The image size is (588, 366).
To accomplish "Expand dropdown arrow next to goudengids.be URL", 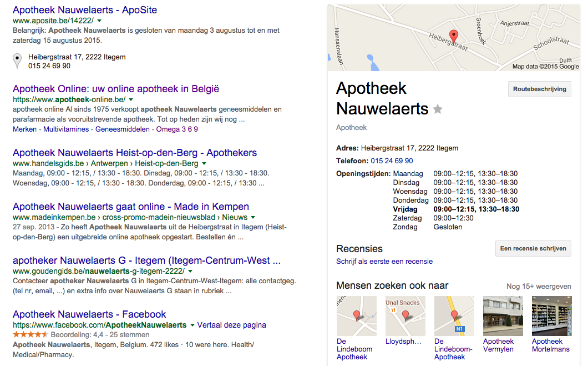I will (190, 272).
